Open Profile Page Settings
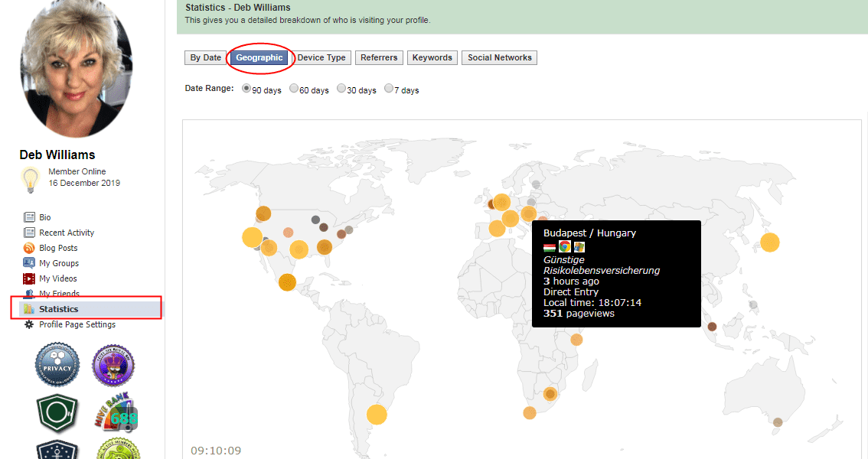 [77, 324]
